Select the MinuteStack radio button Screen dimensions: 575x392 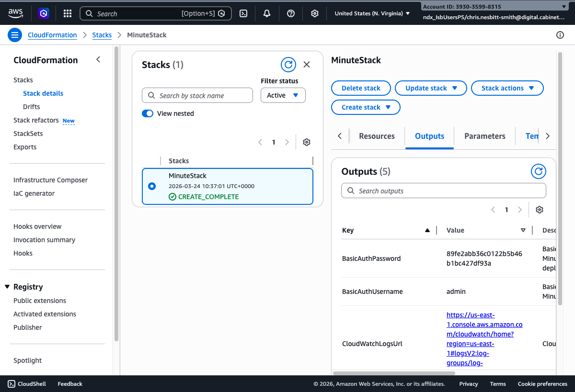point(151,186)
